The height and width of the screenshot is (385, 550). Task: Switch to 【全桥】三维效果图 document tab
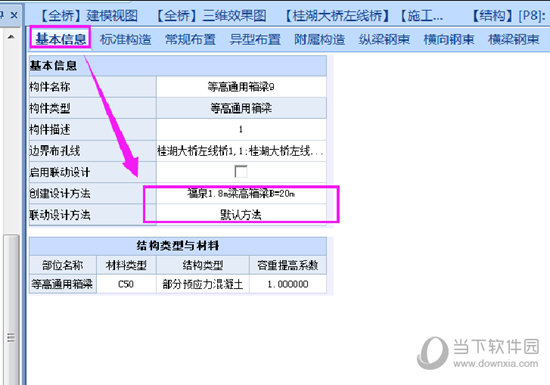210,15
